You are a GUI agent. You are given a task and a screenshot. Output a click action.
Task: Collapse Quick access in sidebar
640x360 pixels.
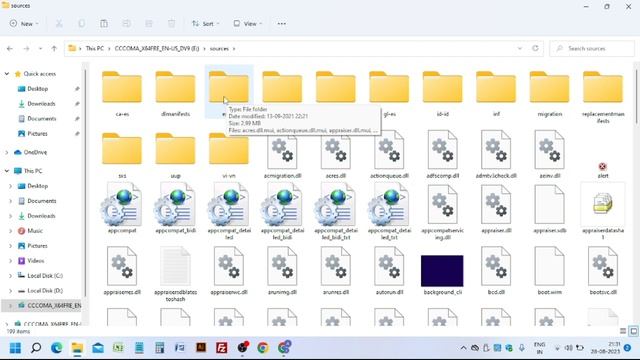(x=7, y=74)
